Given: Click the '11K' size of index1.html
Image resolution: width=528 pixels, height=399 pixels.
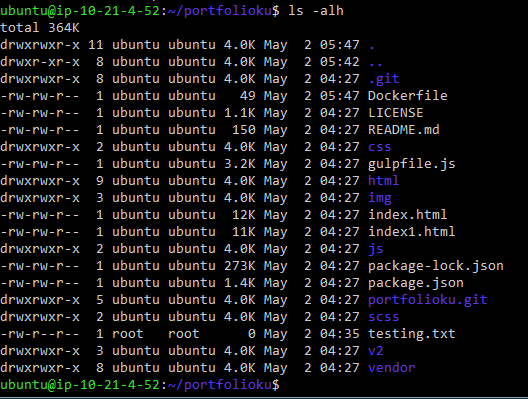Looking at the screenshot, I should coord(244,232).
